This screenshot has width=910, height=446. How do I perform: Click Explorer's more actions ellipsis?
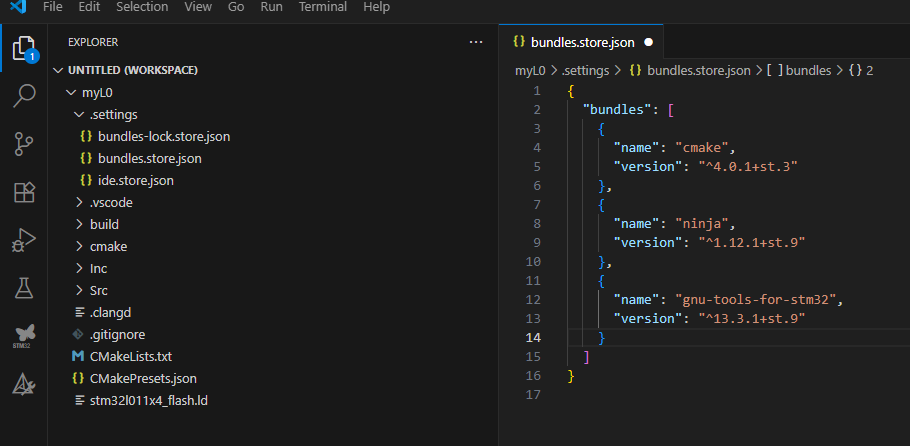475,42
